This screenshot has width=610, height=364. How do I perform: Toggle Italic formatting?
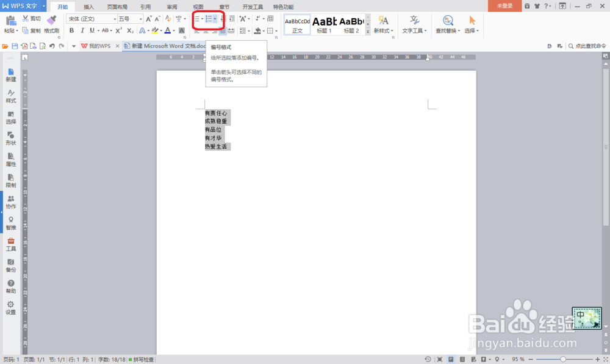click(x=82, y=30)
